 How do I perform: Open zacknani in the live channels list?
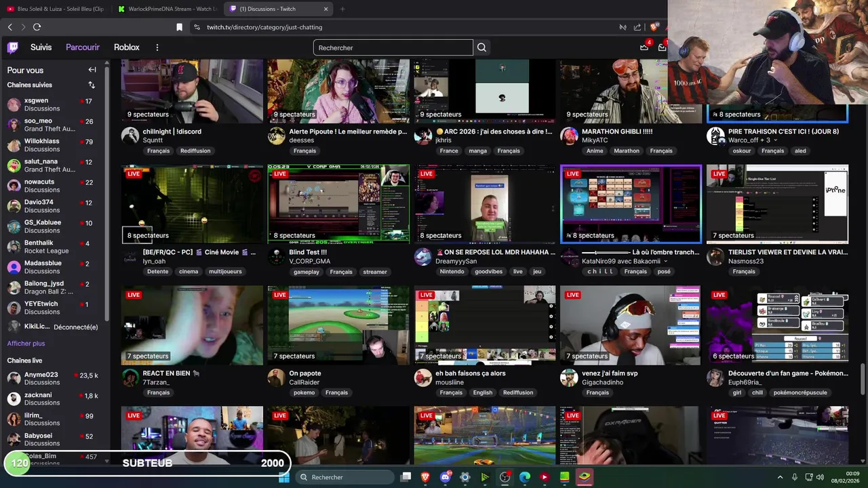[54, 399]
